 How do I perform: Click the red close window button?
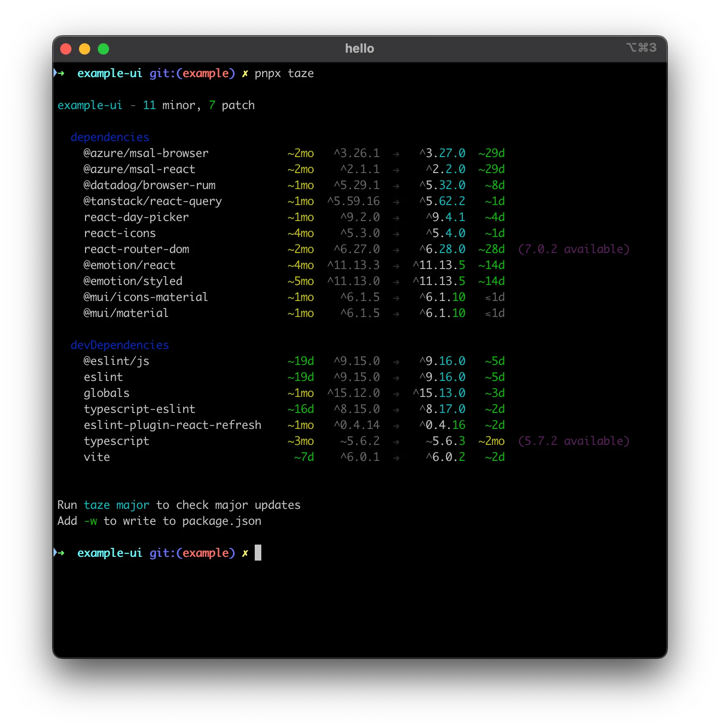66,49
